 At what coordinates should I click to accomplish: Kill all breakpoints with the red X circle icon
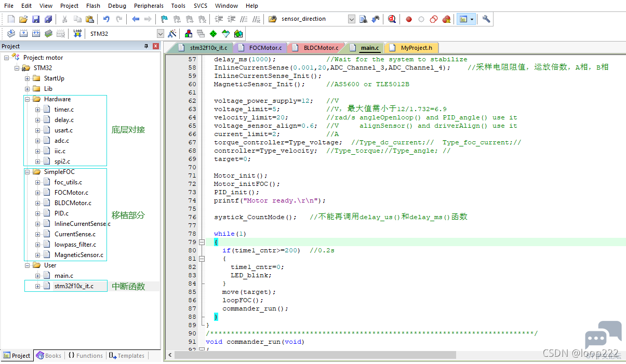[x=446, y=19]
